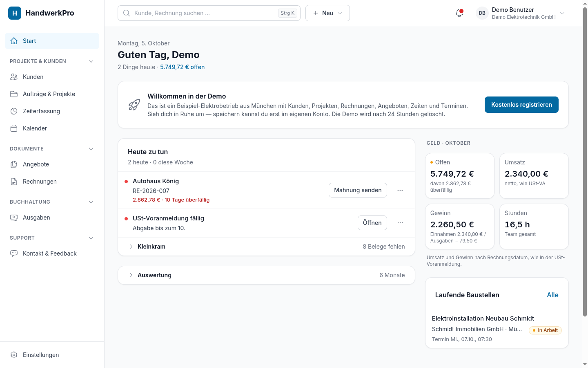Viewport: 588px width, 368px height.
Task: Open the Umsatz 2.340,00 € card
Action: pyautogui.click(x=534, y=176)
